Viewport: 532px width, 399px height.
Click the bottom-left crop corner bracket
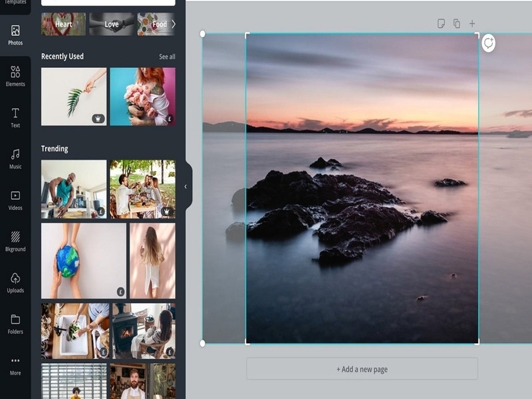247,342
